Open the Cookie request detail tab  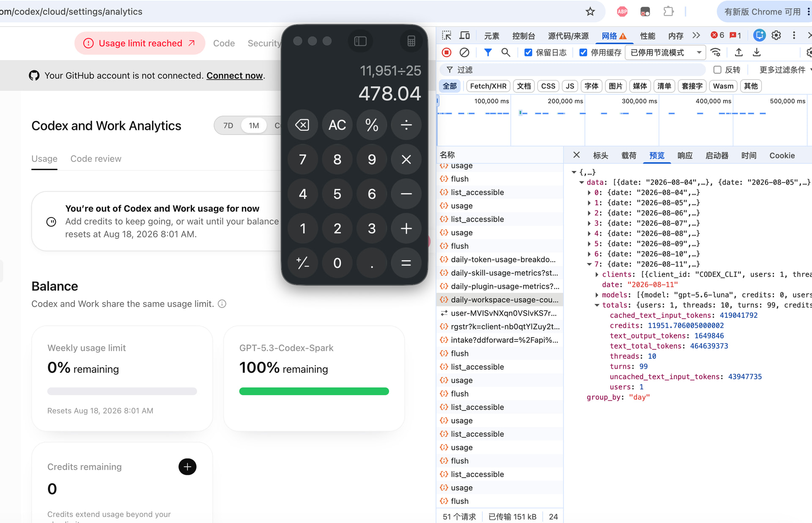coord(782,155)
